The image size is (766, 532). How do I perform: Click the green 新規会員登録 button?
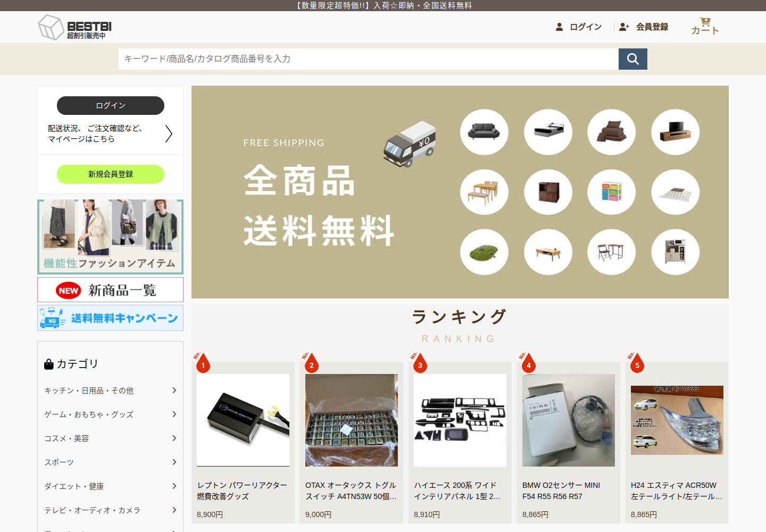coord(111,174)
